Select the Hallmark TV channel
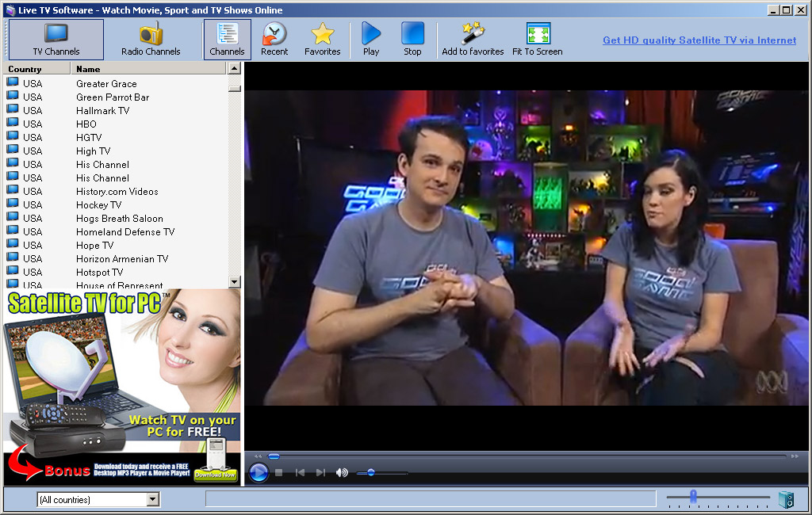The height and width of the screenshot is (515, 812). click(x=102, y=111)
